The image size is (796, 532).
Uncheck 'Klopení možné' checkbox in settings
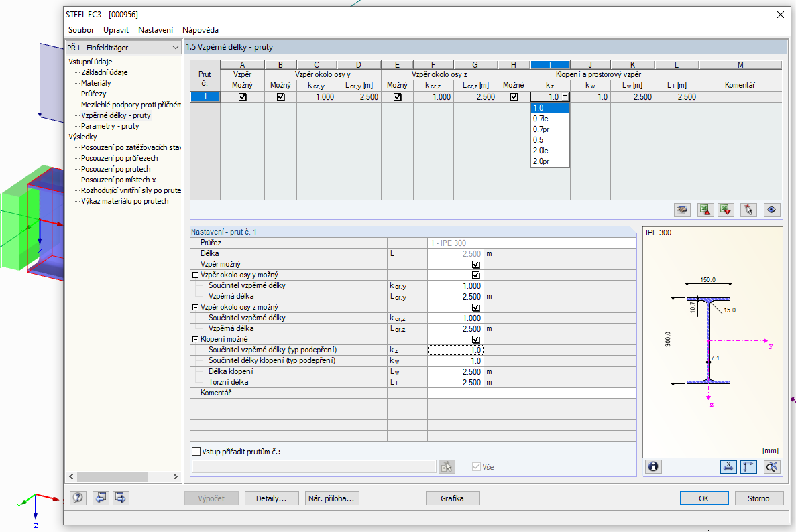pos(476,339)
